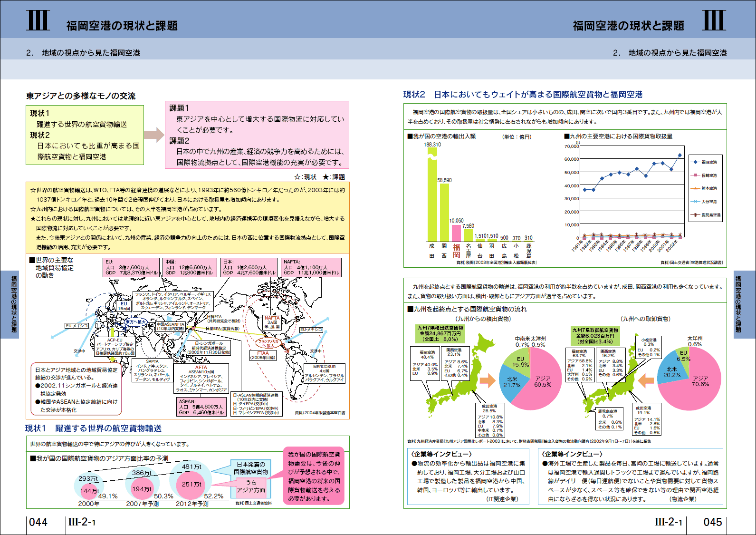Click the chart title ■我が国の空港の輸出入額
This screenshot has height=535, width=756.
[441, 136]
